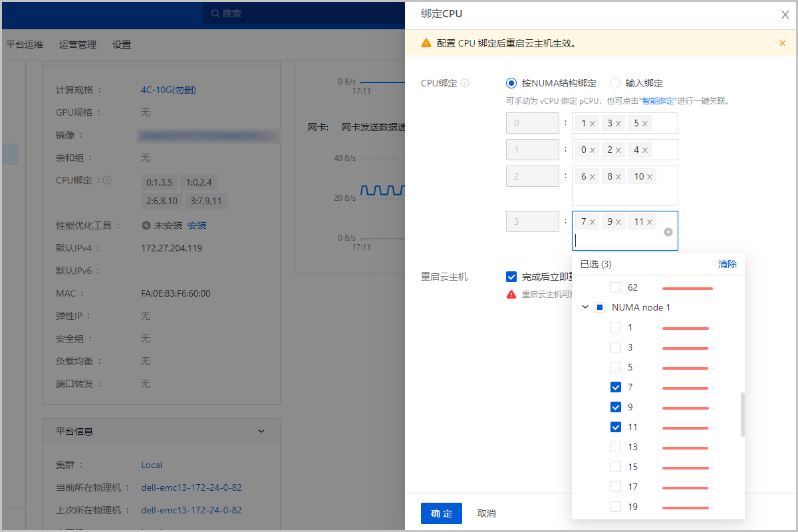Remove tag 8 from vCPU 2 row

click(618, 177)
